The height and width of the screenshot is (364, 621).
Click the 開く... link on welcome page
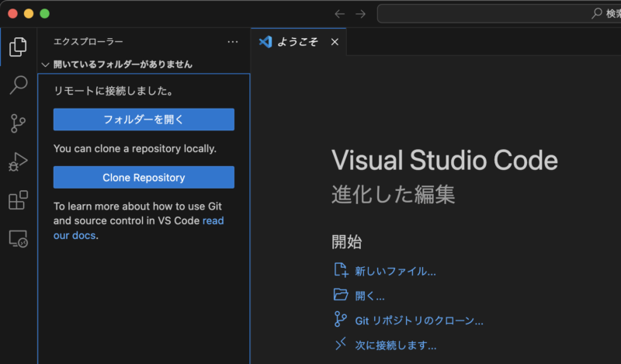369,296
